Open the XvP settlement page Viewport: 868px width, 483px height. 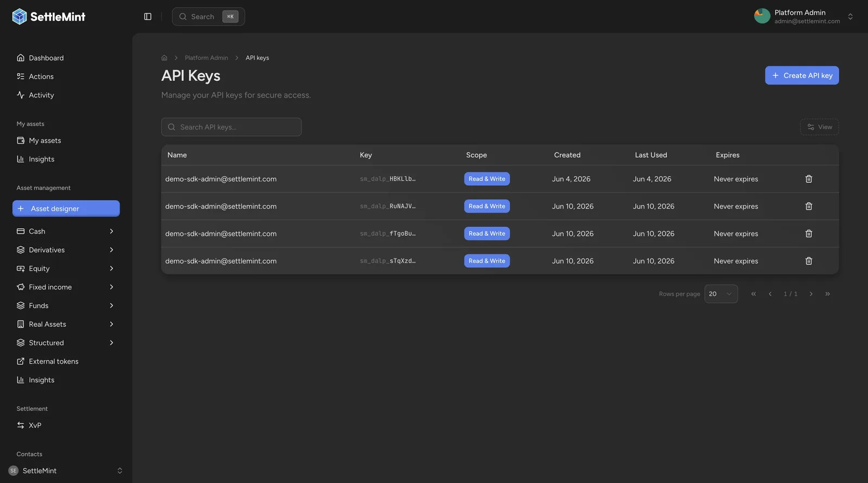pyautogui.click(x=66, y=426)
